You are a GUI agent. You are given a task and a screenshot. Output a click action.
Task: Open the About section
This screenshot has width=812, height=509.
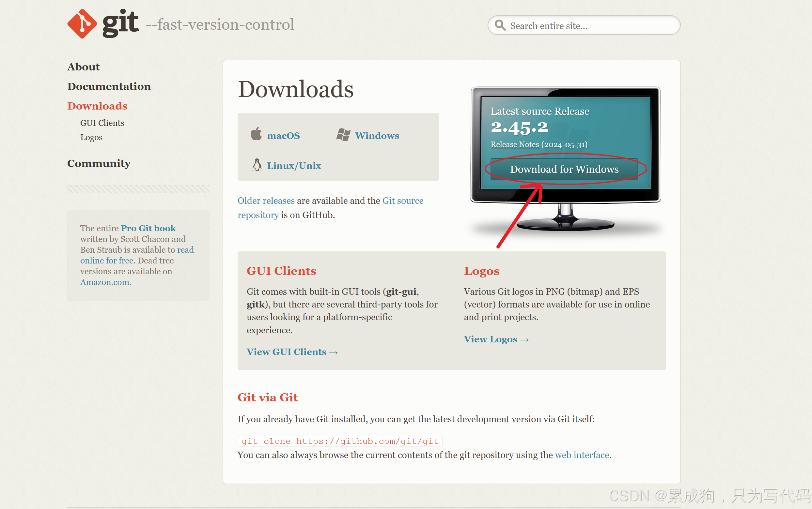[84, 67]
